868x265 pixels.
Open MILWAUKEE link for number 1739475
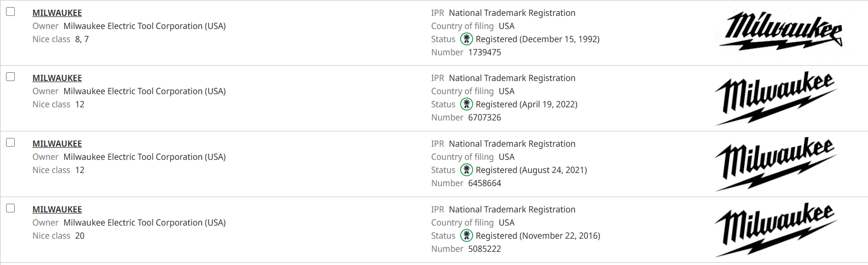tap(57, 13)
